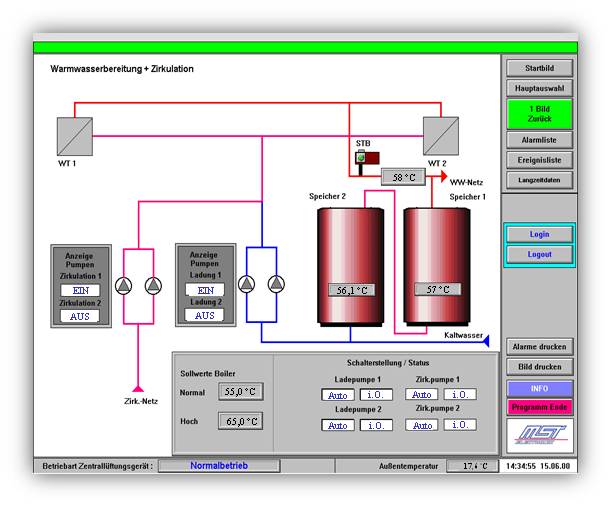The width and height of the screenshot is (611, 507).
Task: Select the left loading pump in blue loop
Action: 248,283
